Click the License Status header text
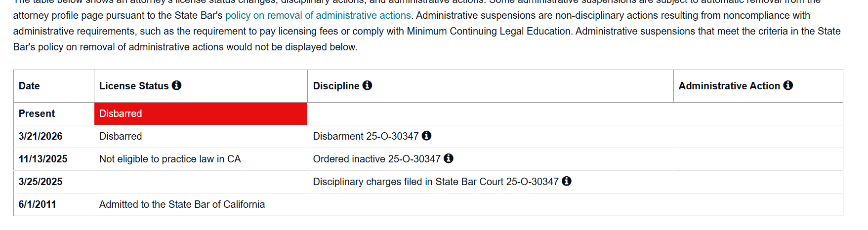The width and height of the screenshot is (868, 230). [x=134, y=86]
